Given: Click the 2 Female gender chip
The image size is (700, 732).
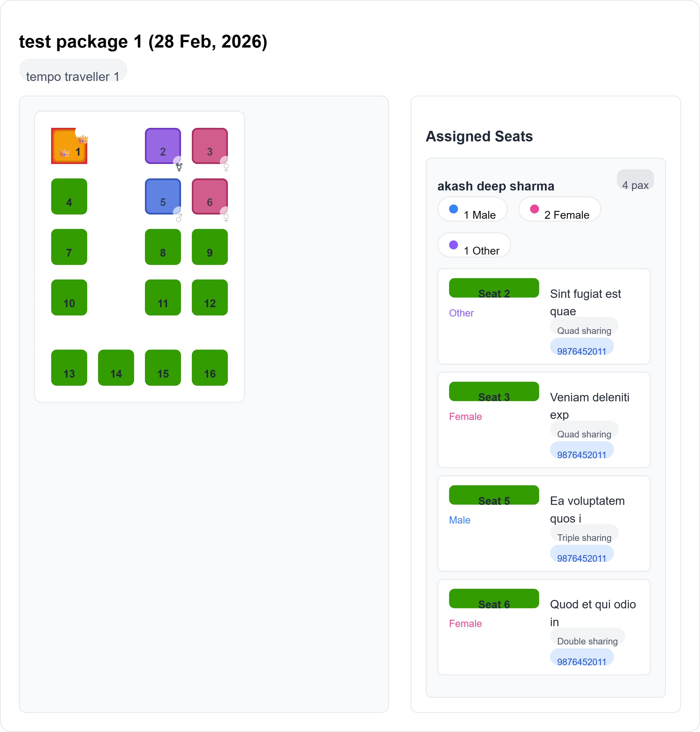Looking at the screenshot, I should point(559,209).
